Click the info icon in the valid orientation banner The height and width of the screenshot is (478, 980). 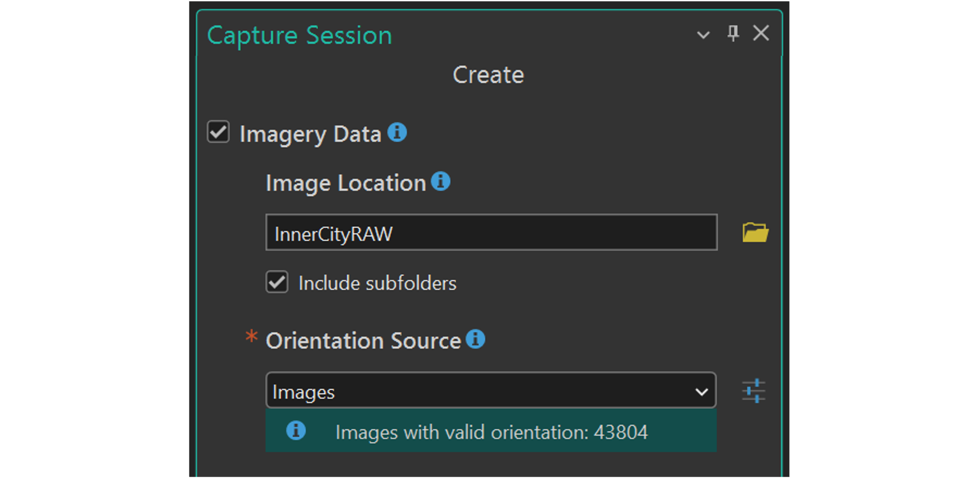295,431
